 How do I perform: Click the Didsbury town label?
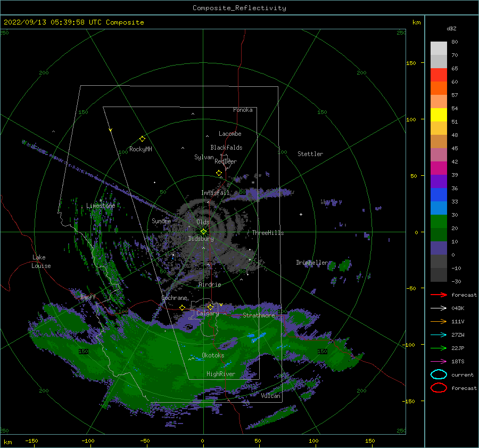[x=201, y=239]
